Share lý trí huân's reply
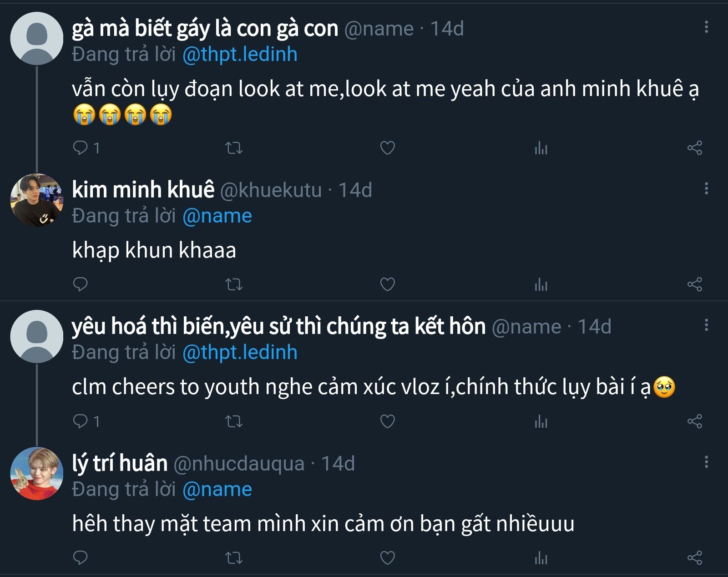 (694, 558)
